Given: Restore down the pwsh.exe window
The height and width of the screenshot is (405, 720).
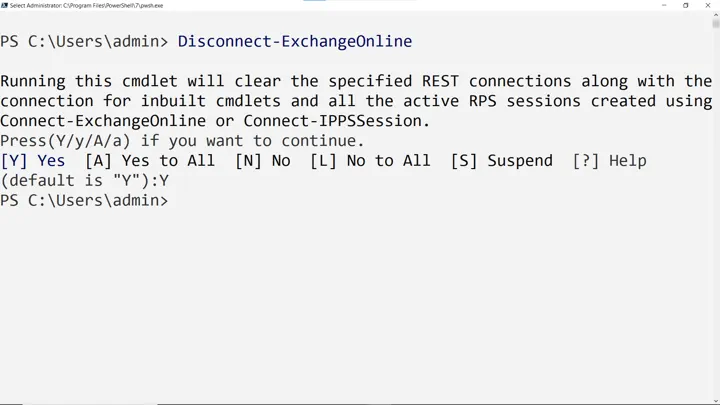Looking at the screenshot, I should click(x=686, y=6).
